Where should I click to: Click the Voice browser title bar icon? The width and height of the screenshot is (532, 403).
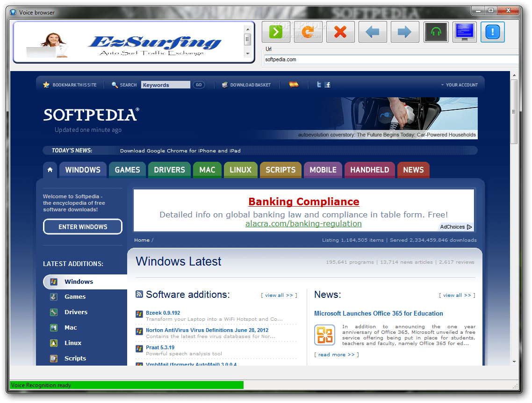click(13, 12)
